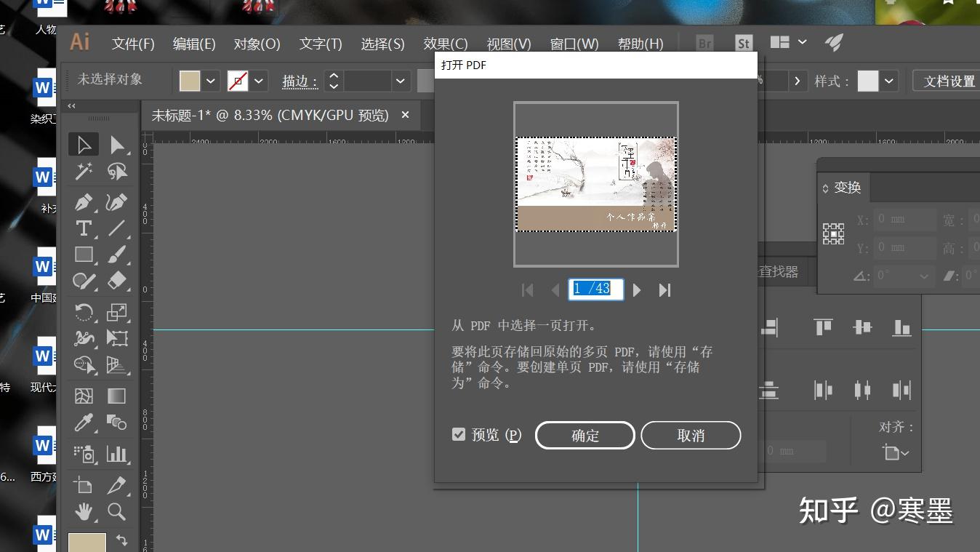
Task: Select the Shaper tool
Action: coord(84,280)
